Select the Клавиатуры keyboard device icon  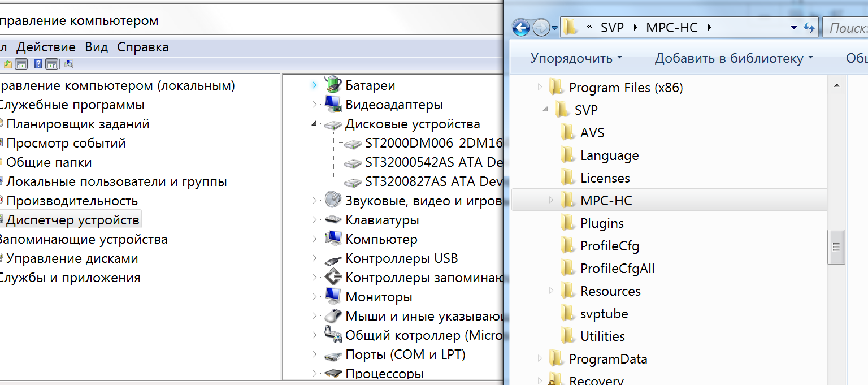333,220
